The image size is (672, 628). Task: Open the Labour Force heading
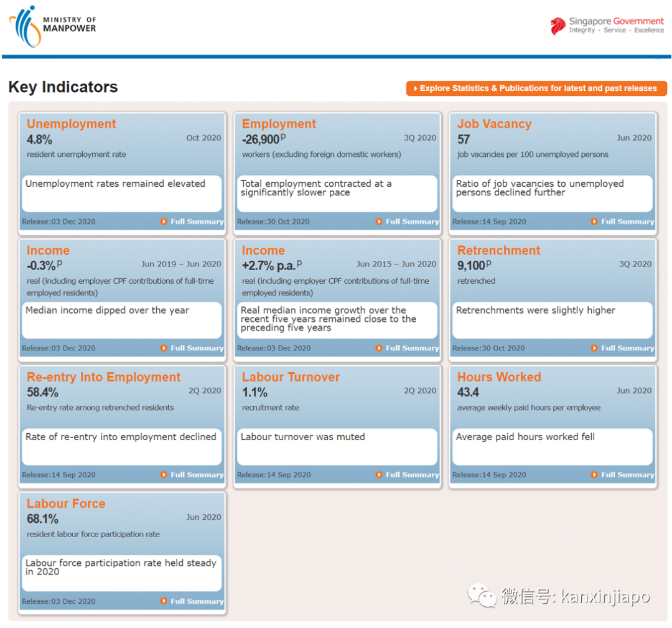(66, 504)
